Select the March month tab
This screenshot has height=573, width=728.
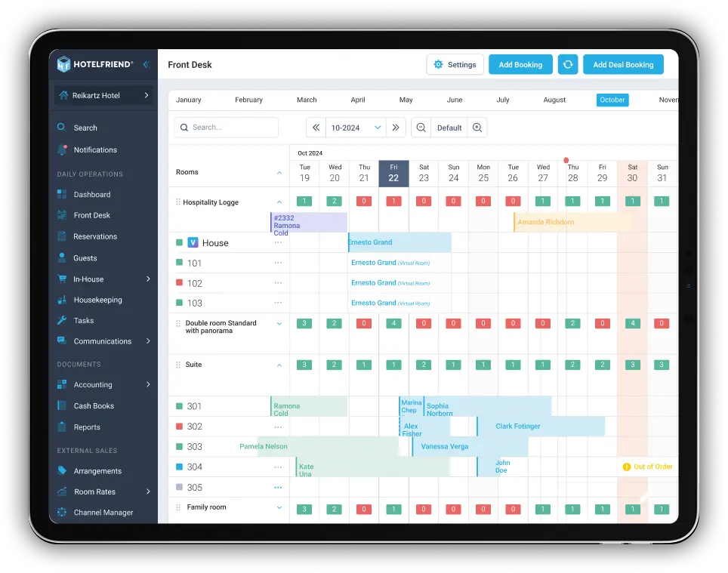click(307, 100)
